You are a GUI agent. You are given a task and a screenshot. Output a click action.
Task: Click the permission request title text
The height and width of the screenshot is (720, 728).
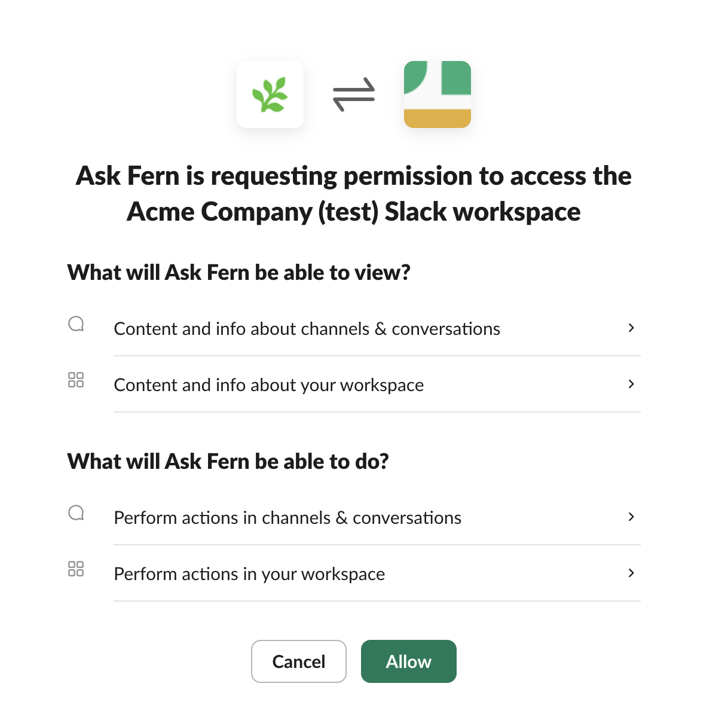pos(353,193)
